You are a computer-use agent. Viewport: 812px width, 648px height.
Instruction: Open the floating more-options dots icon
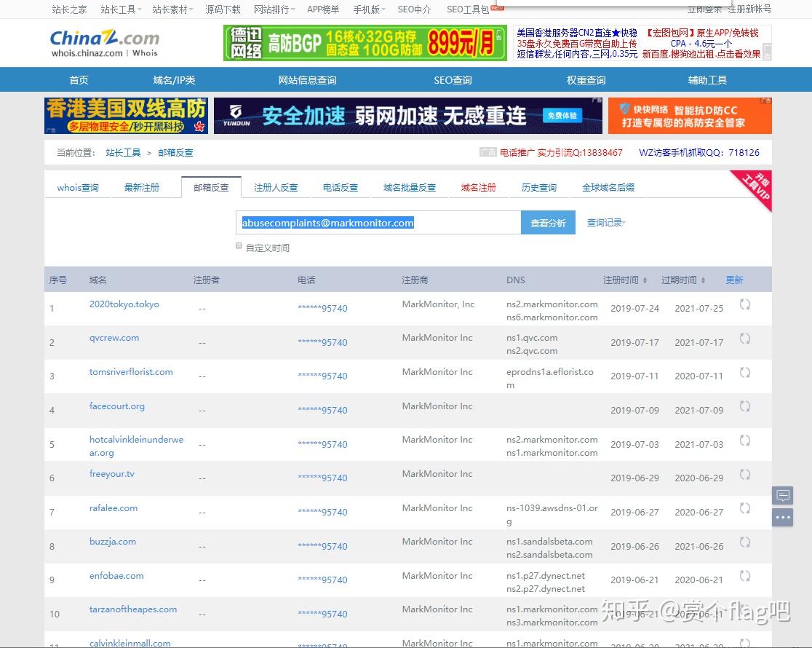click(782, 518)
